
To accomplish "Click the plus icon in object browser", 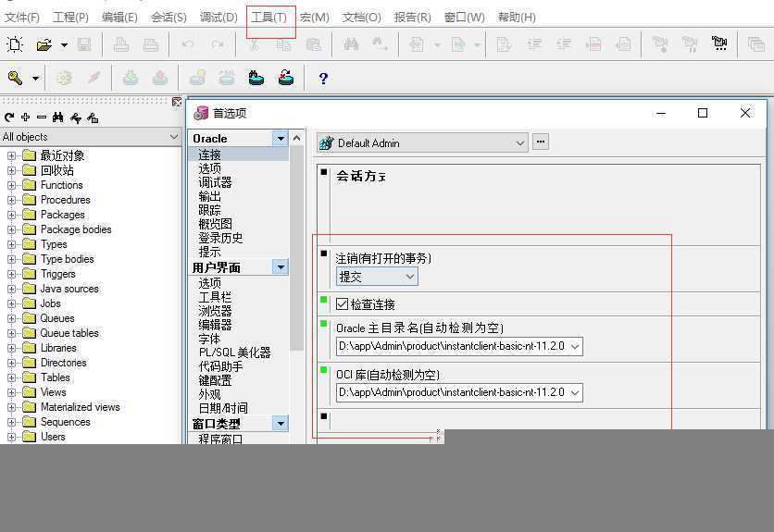I will (x=26, y=117).
